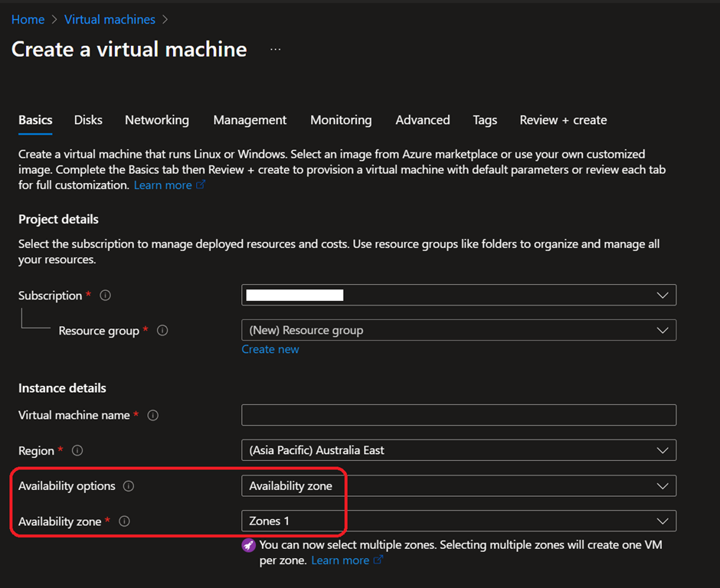Click the purple rocket icon under zones
The height and width of the screenshot is (588, 720).
[248, 545]
